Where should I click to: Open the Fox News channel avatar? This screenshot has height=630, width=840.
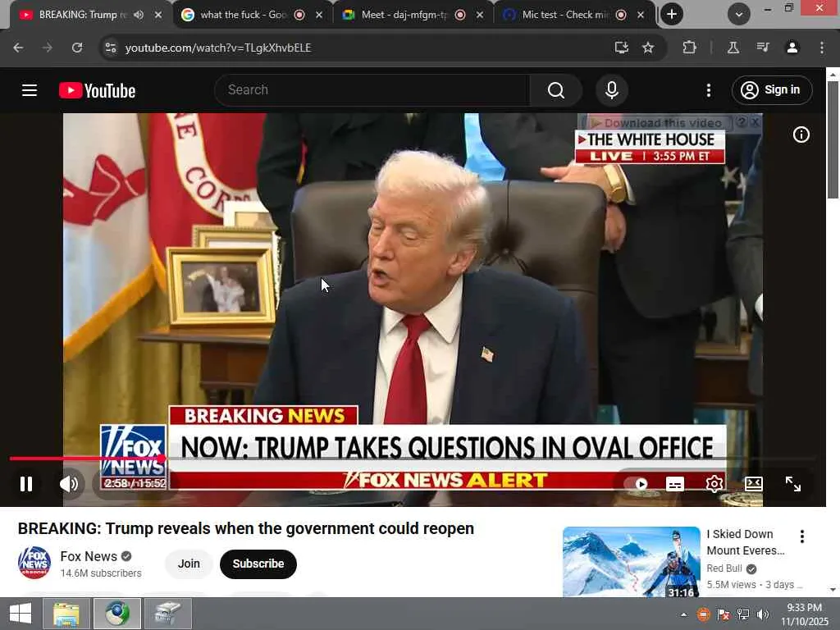pyautogui.click(x=34, y=563)
